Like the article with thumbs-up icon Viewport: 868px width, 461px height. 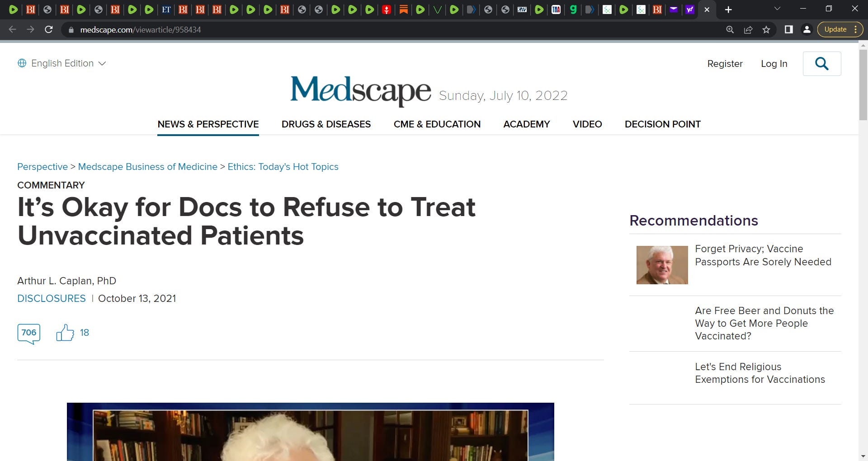pyautogui.click(x=65, y=333)
